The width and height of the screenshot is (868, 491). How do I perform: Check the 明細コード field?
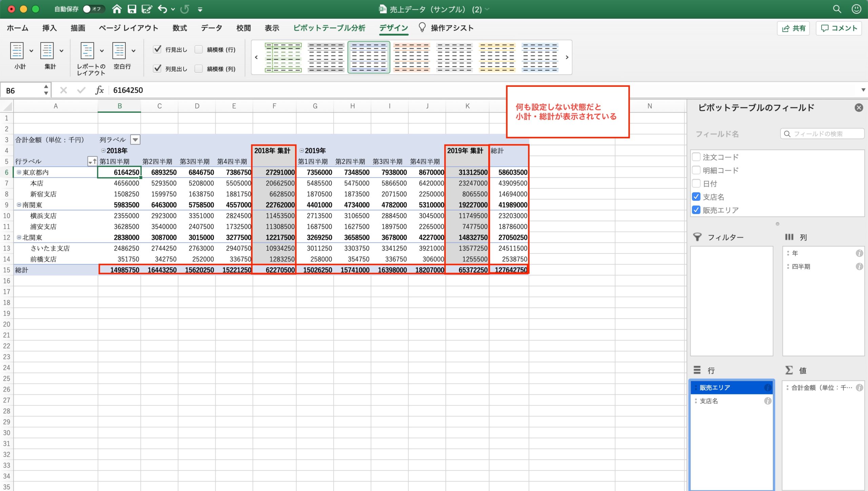(696, 170)
